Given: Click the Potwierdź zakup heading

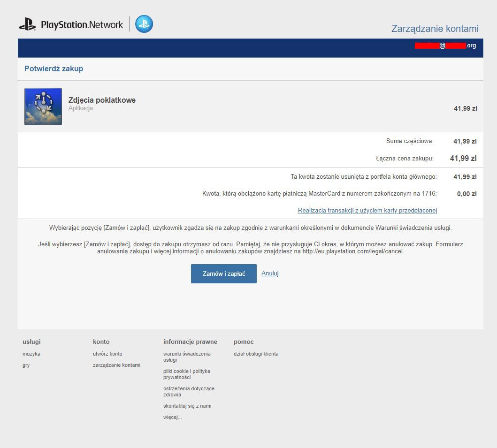Looking at the screenshot, I should 54,69.
